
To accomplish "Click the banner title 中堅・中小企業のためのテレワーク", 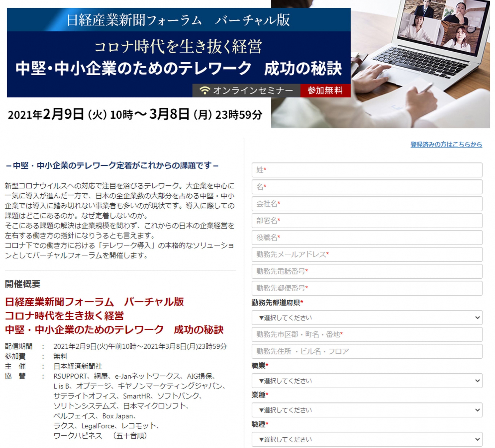I will (x=133, y=68).
